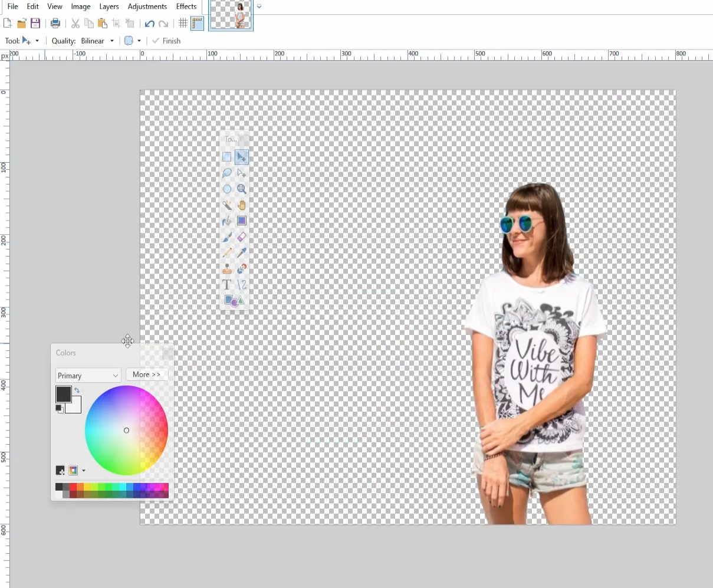The image size is (713, 588).
Task: Toggle the grid view in the toolbar
Action: [x=183, y=23]
